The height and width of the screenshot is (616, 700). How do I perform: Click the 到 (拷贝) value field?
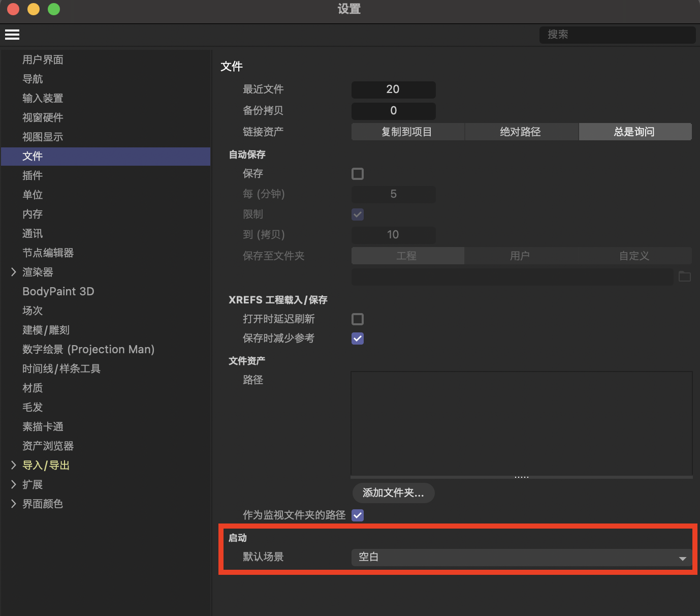(x=393, y=235)
